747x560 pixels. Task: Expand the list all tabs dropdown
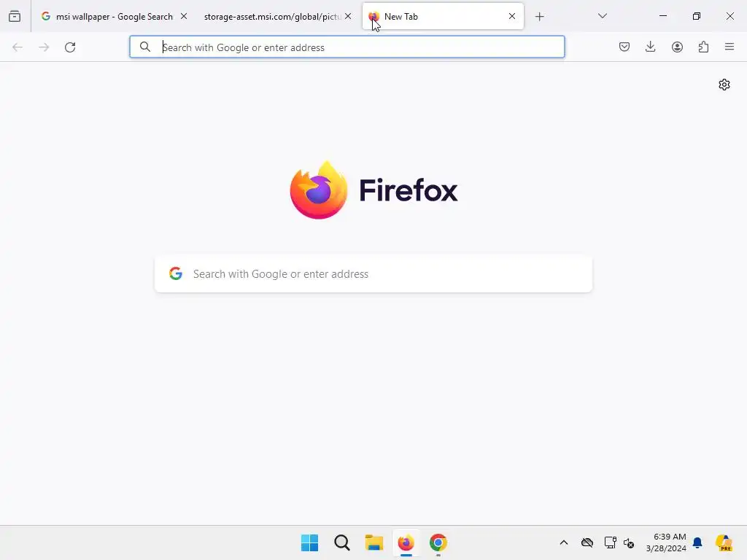[x=602, y=17]
